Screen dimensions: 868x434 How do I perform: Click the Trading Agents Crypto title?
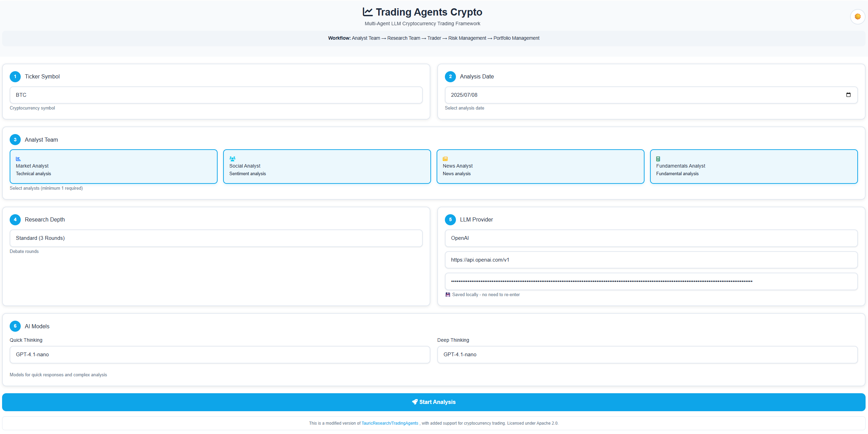tap(429, 12)
